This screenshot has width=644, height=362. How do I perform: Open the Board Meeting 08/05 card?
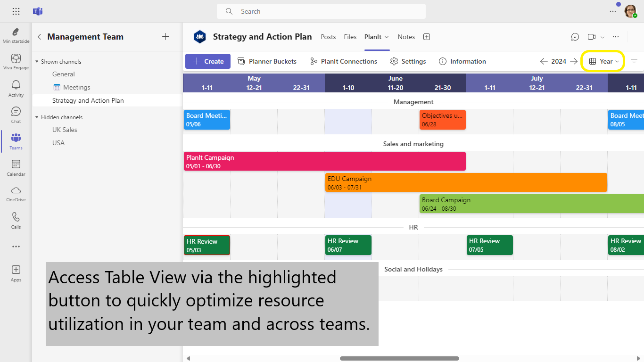pyautogui.click(x=626, y=120)
